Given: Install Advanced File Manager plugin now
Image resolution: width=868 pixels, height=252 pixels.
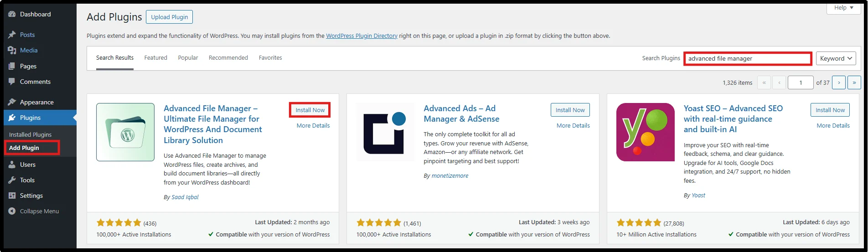Looking at the screenshot, I should 310,110.
